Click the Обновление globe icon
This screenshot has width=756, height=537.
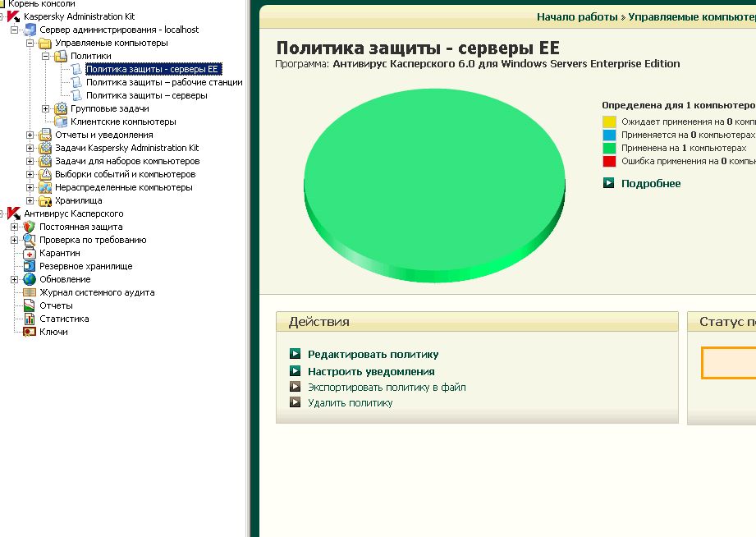coord(30,279)
